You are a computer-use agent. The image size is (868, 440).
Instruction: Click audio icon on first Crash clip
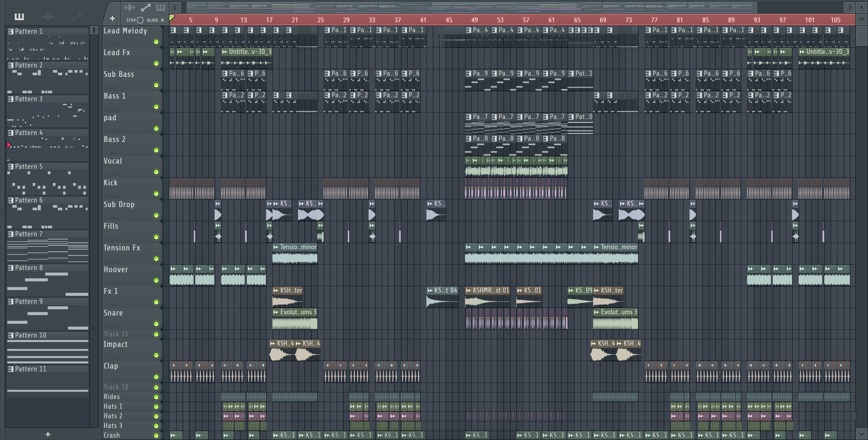pos(173,435)
